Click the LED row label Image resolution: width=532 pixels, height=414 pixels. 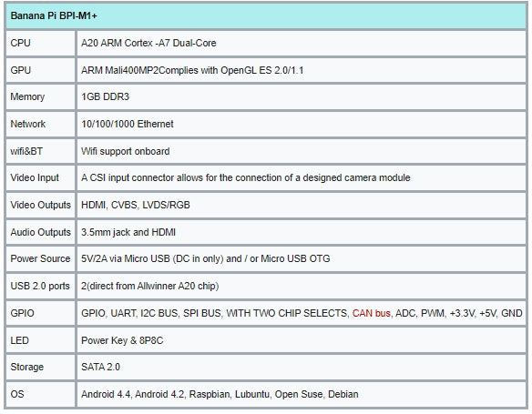pyautogui.click(x=20, y=340)
